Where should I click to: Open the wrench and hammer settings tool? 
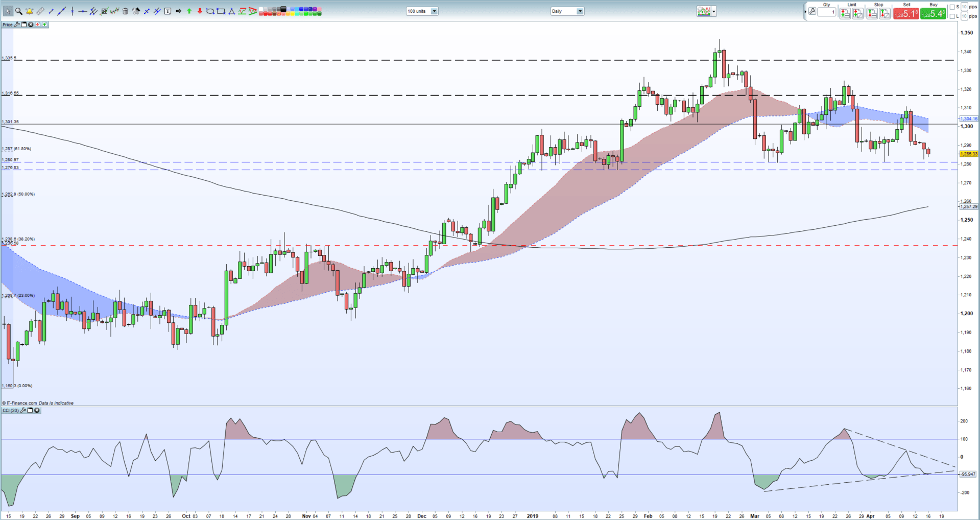pyautogui.click(x=136, y=11)
